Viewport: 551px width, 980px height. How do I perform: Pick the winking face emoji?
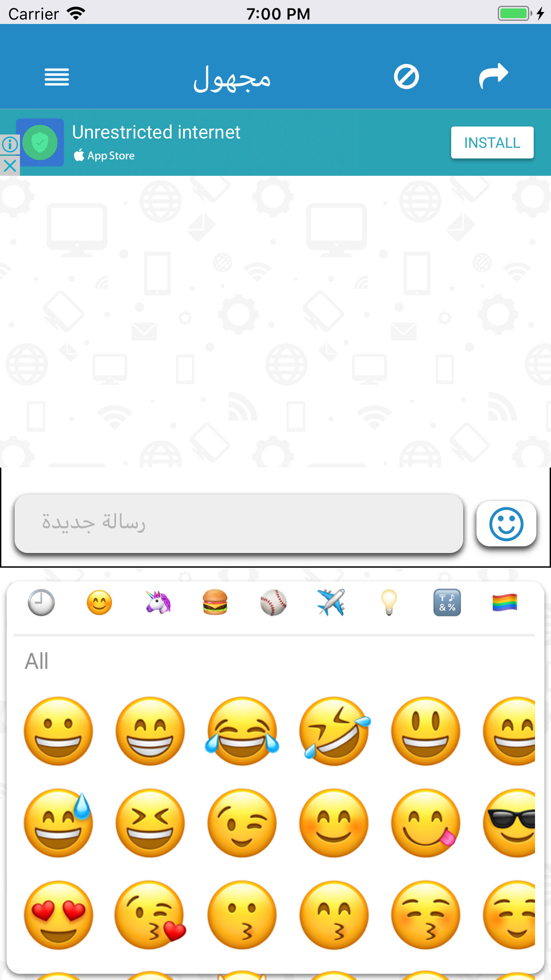tap(242, 823)
